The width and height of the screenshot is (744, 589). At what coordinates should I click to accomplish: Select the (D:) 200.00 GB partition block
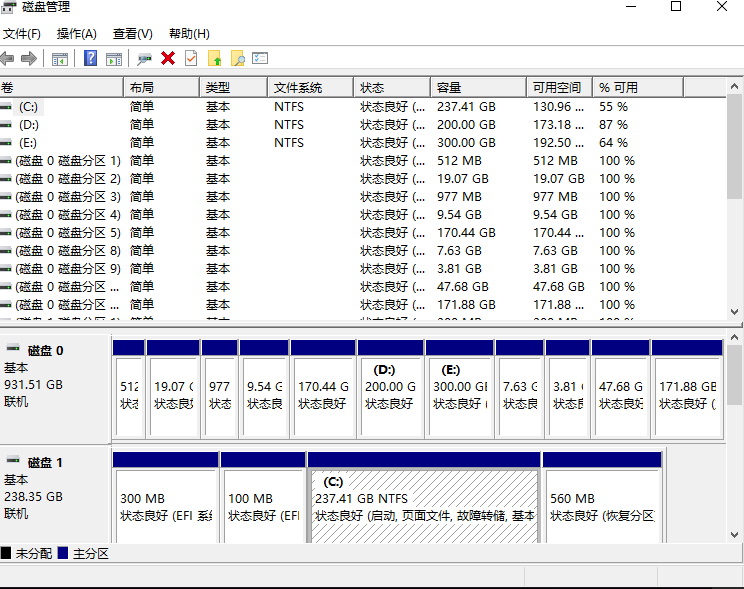pyautogui.click(x=391, y=390)
